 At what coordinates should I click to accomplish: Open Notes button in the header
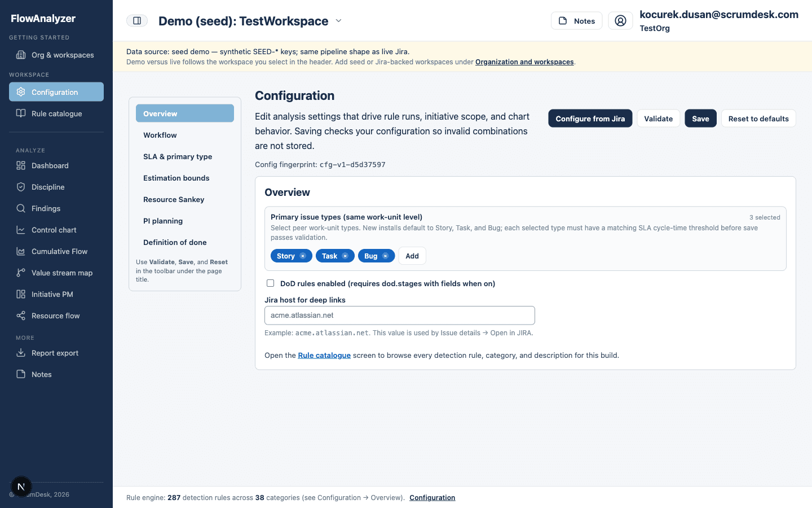[577, 21]
